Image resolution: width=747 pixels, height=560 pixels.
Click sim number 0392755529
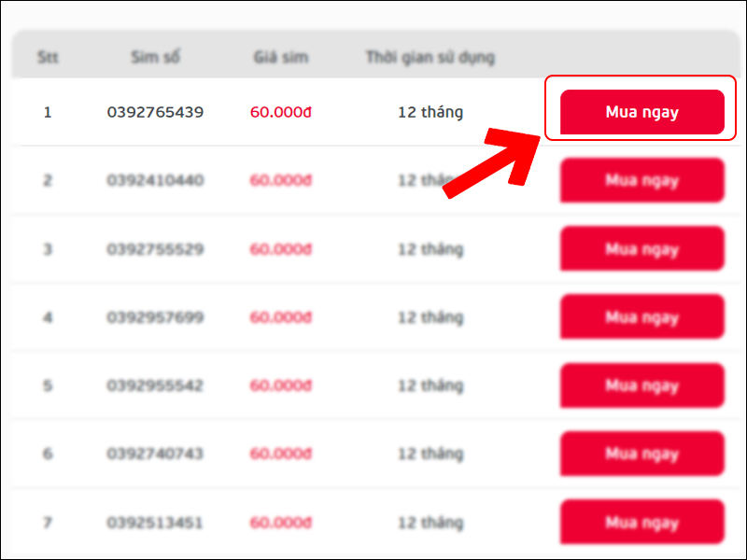(x=155, y=249)
